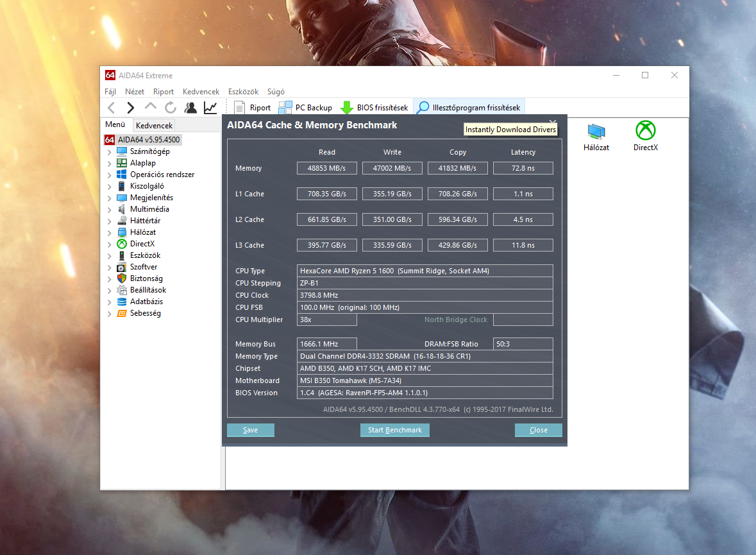
Task: Maximize the AIDA64 Extreme window
Action: [x=645, y=75]
